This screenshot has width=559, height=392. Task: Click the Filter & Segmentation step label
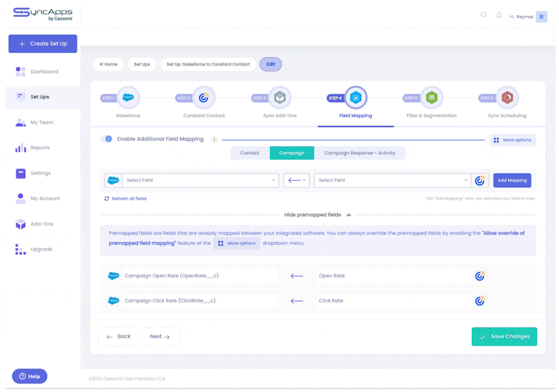point(432,116)
